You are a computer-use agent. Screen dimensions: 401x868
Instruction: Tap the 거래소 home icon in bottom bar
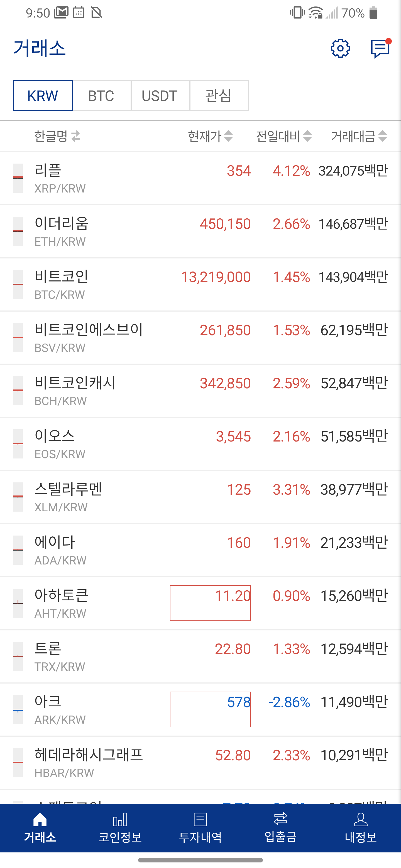(40, 819)
